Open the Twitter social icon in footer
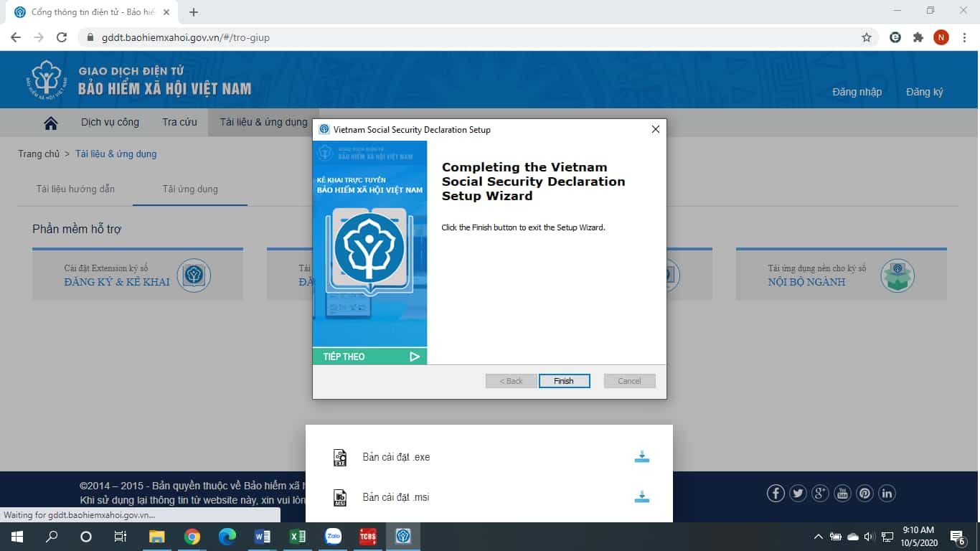This screenshot has width=980, height=551. pyautogui.click(x=798, y=493)
